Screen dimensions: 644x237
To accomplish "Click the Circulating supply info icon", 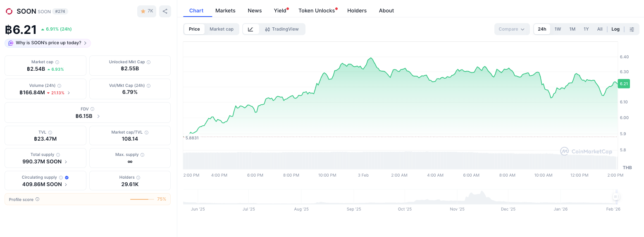I will click(x=61, y=177).
